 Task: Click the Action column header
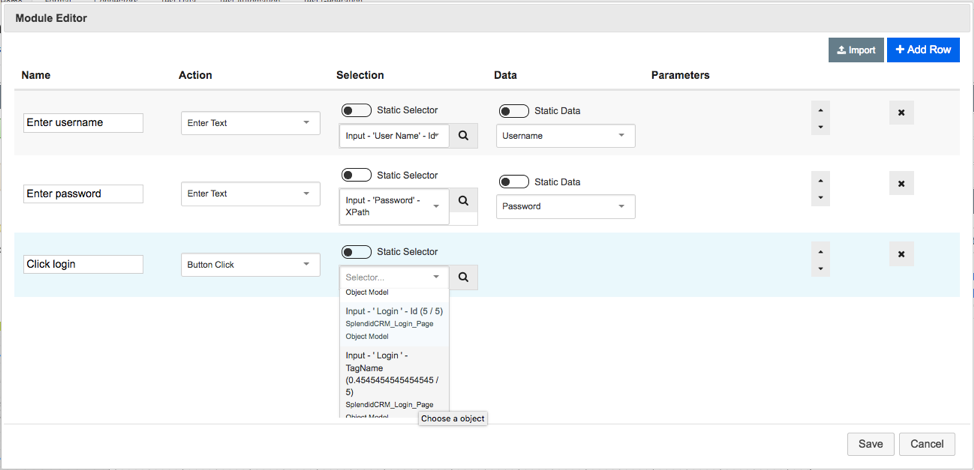[x=195, y=75]
